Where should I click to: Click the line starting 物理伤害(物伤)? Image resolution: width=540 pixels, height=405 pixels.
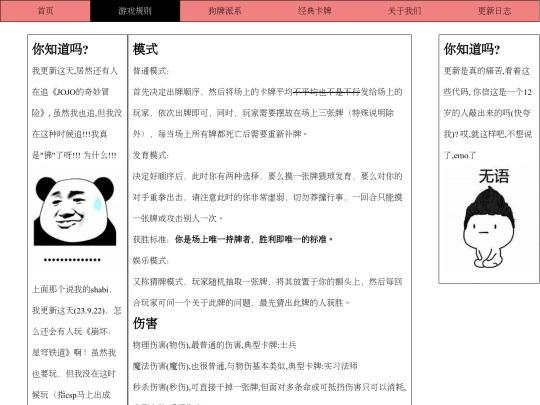(215, 345)
